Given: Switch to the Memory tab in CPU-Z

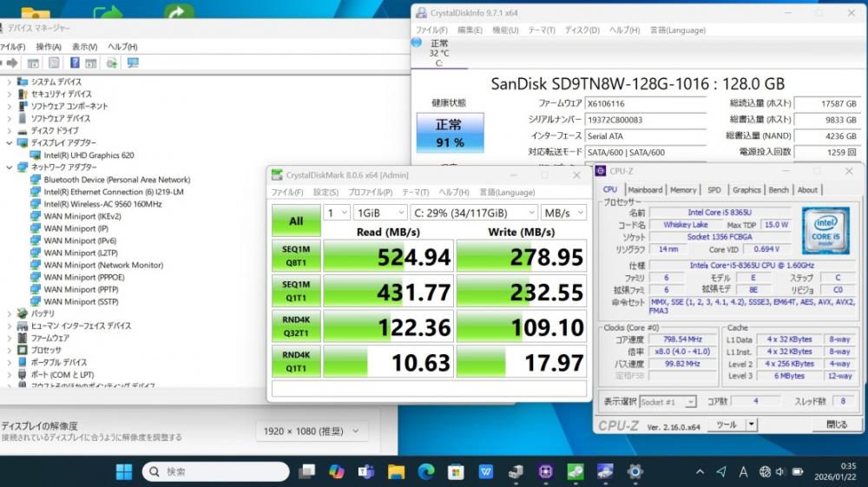Looking at the screenshot, I should [x=683, y=190].
